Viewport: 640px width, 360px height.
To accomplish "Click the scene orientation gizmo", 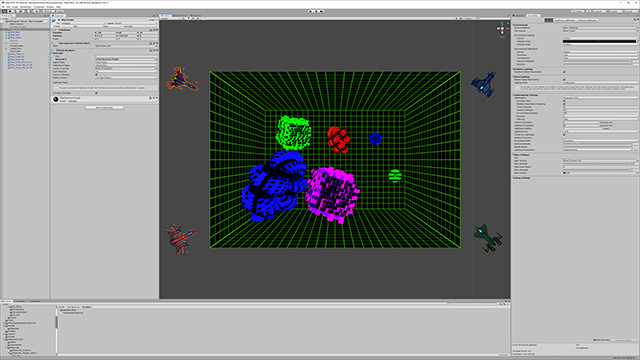I will point(502,29).
